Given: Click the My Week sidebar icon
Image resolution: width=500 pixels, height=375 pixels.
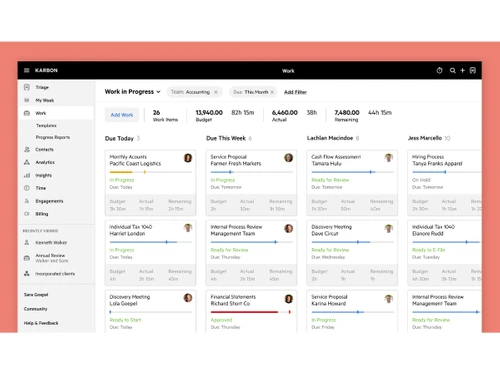Looking at the screenshot, I should tap(27, 100).
